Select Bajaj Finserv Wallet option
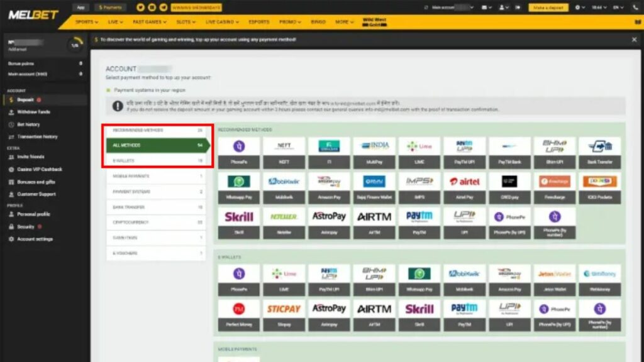This screenshot has width=644, height=362. 374,188
